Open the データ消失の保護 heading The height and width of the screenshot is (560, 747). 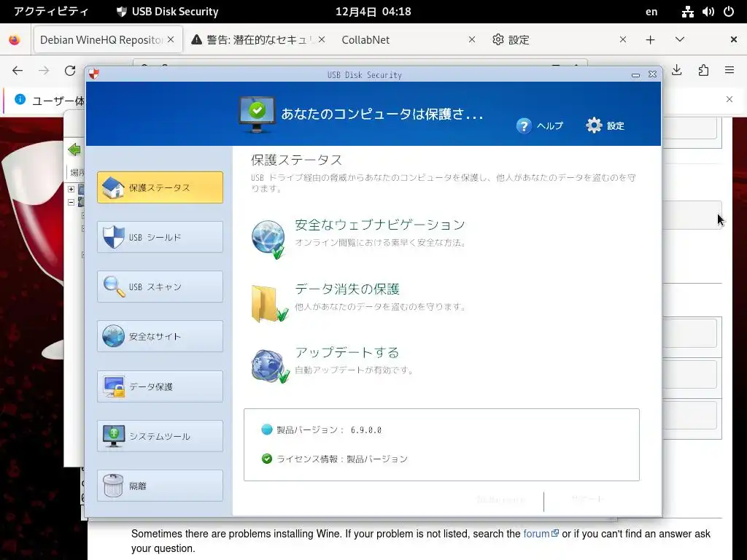pos(347,289)
